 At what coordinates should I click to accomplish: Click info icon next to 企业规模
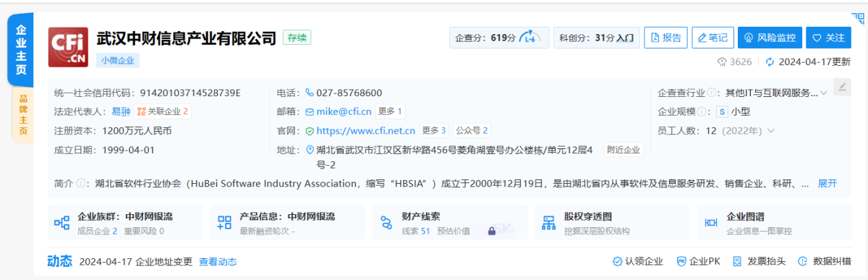pyautogui.click(x=702, y=111)
